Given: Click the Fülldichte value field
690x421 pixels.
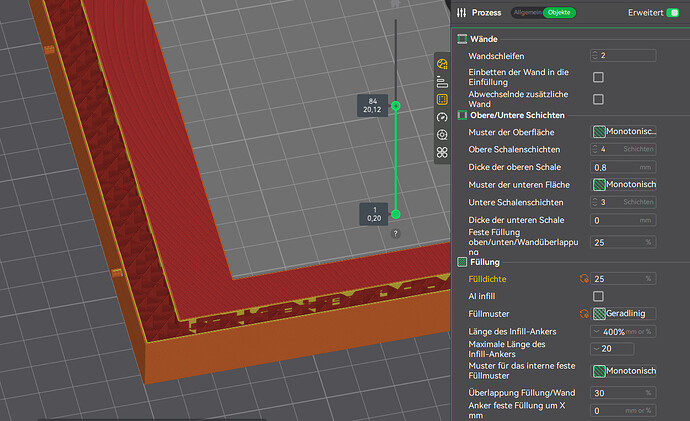Looking at the screenshot, I should point(623,278).
